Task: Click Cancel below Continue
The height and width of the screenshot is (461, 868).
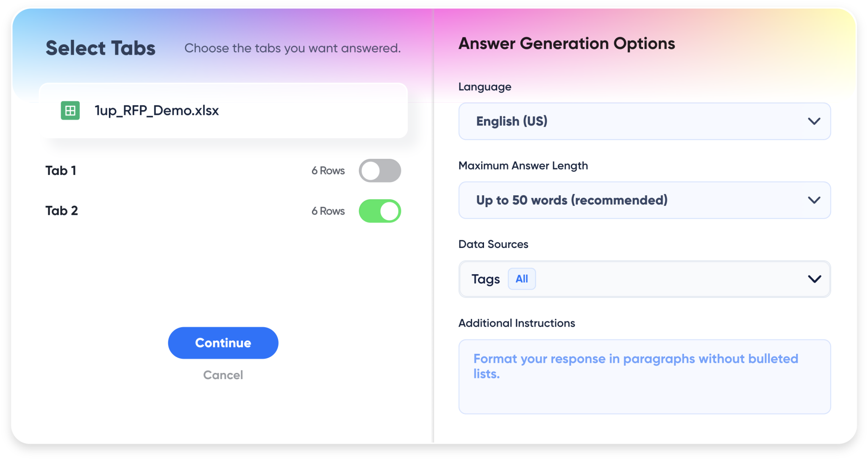Action: coord(223,375)
